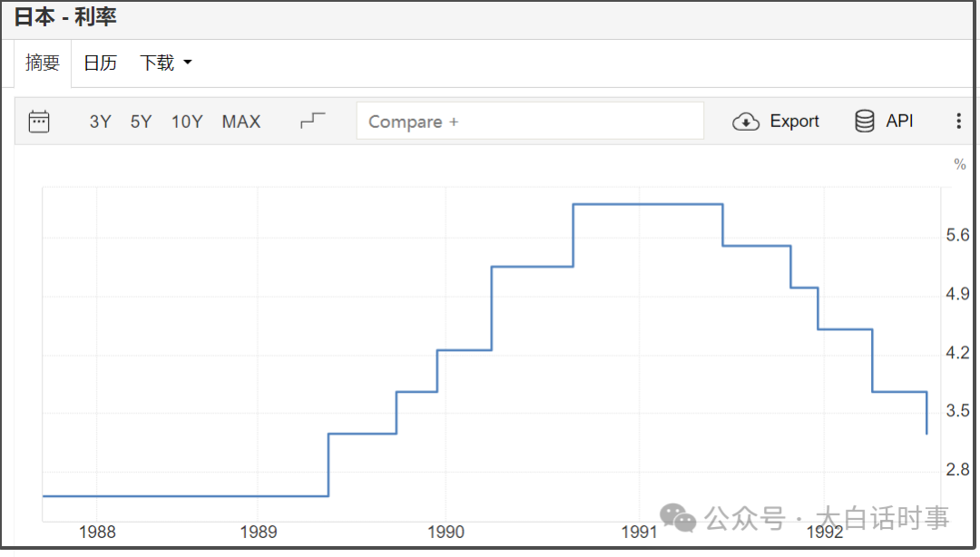Image resolution: width=980 pixels, height=557 pixels.
Task: Click the API text label
Action: tap(899, 122)
